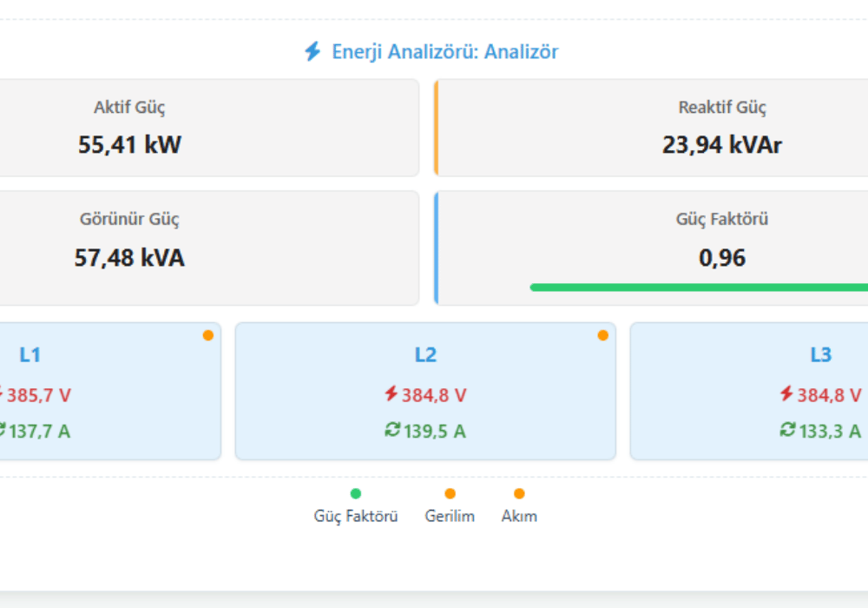Click the green current icon on L1 card
The image size is (868, 608).
(4, 431)
